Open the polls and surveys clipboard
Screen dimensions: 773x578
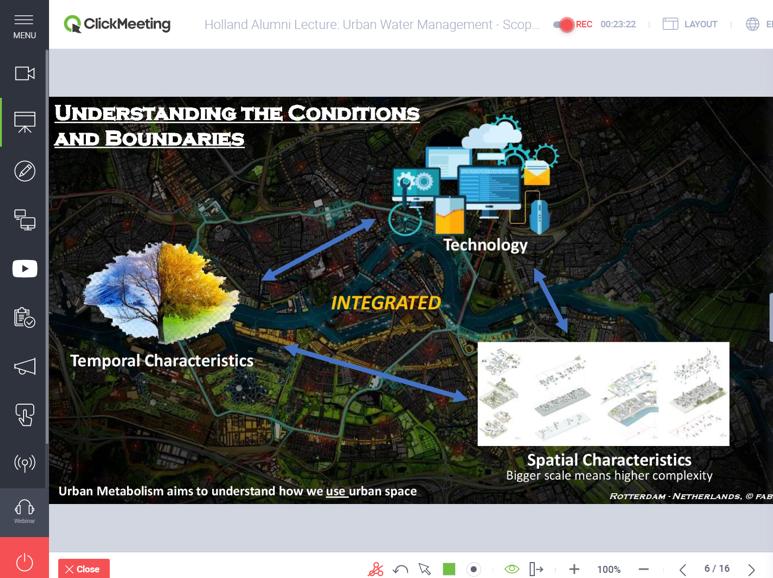coord(24,317)
